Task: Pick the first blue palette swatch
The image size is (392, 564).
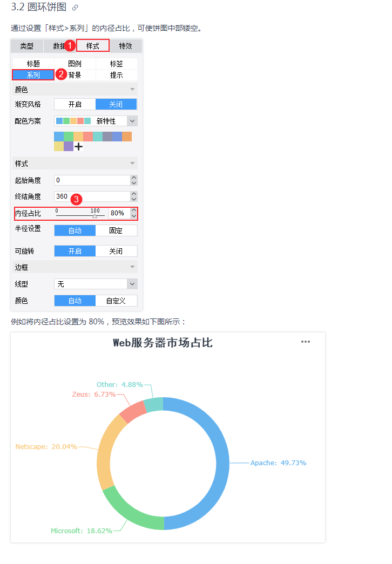Action: point(59,137)
